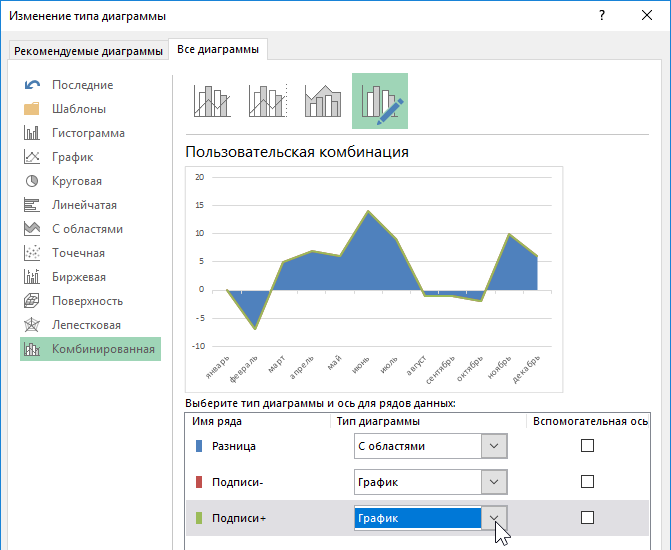Expand chart type dropdown for Подписи+

pyautogui.click(x=494, y=518)
